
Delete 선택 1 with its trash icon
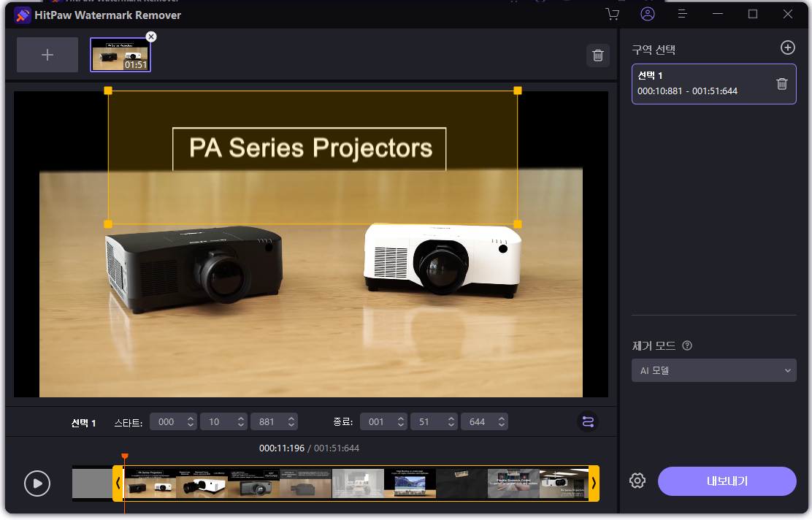coord(782,83)
